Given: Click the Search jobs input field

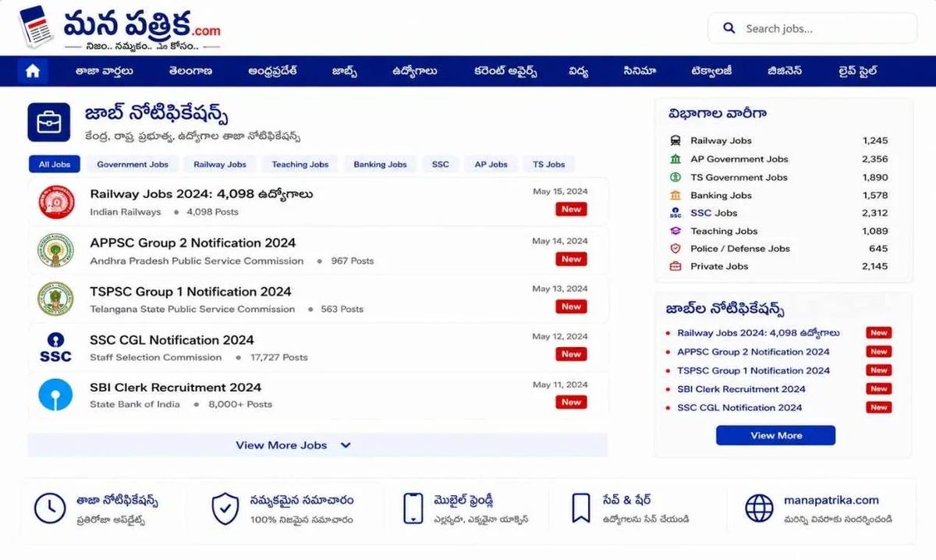Looking at the screenshot, I should [x=813, y=28].
